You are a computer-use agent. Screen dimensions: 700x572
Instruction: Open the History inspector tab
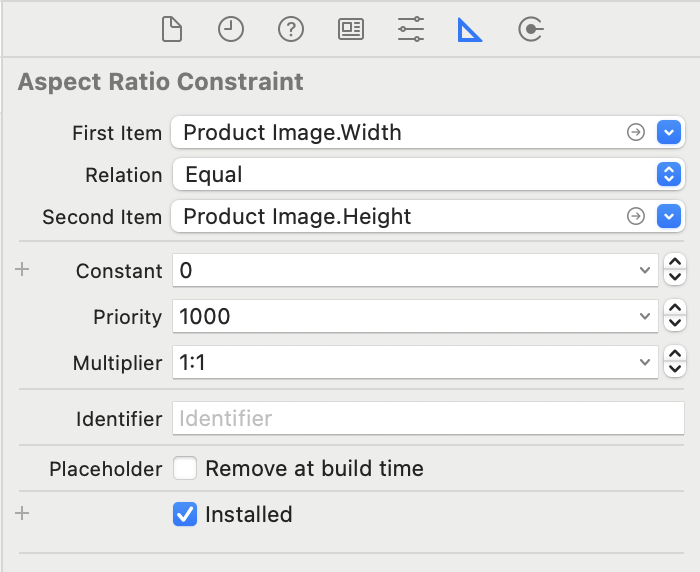(x=231, y=30)
